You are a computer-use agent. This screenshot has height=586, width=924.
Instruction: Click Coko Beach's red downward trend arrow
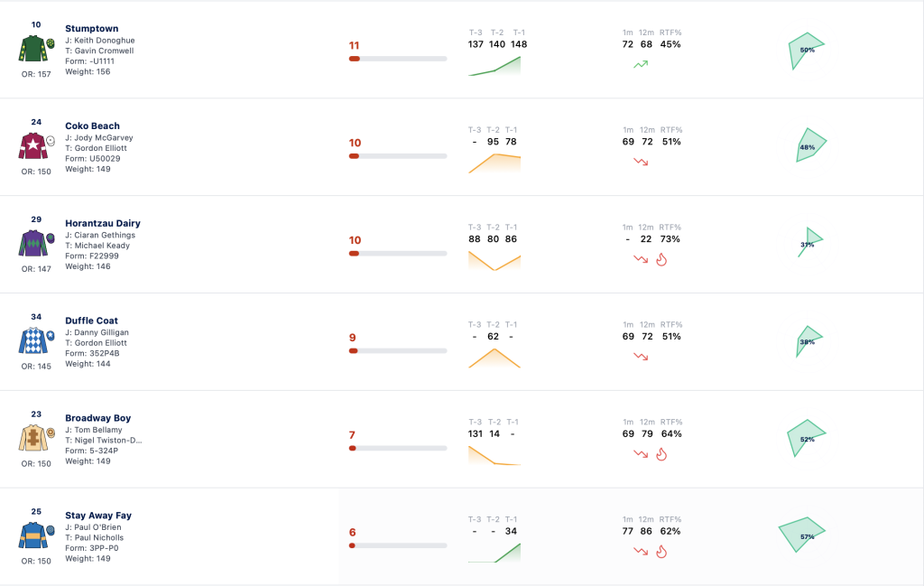(641, 162)
